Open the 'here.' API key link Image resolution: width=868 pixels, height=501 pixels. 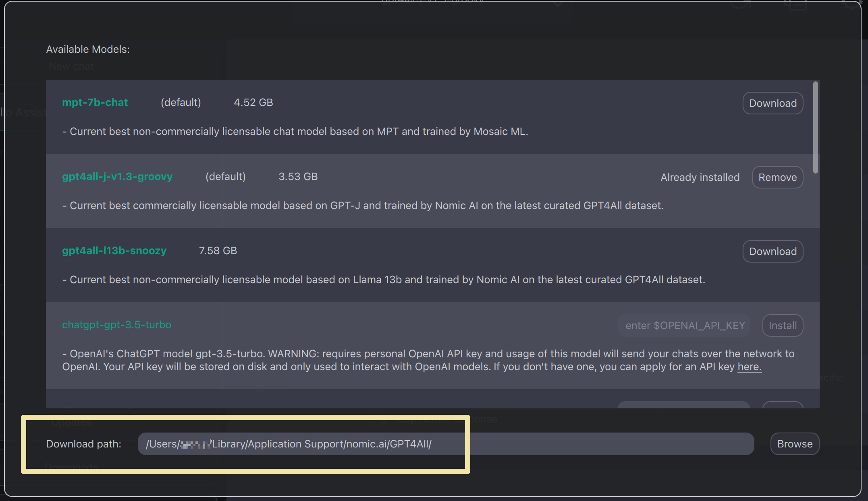(x=749, y=366)
